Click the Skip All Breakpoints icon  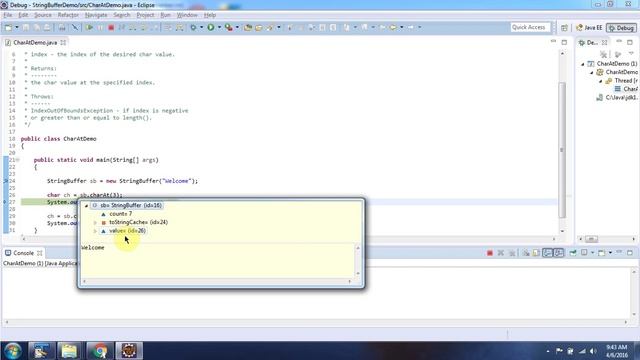pos(75,27)
